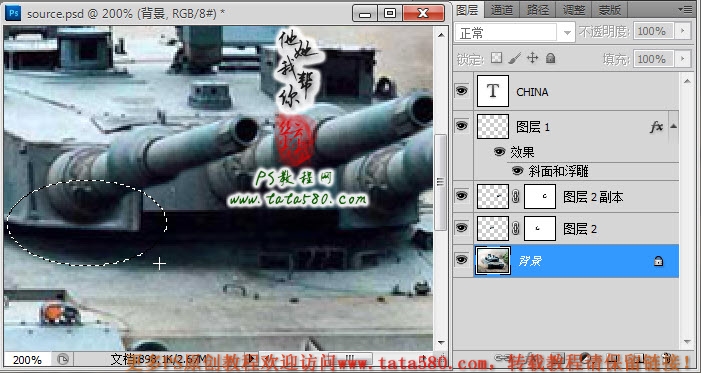Maximize the source.psd document window

390,13
